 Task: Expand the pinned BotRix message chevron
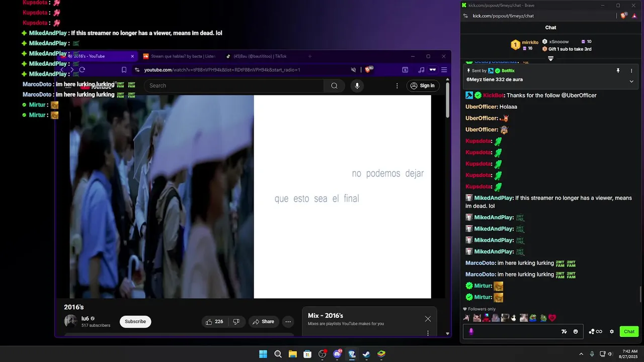(631, 81)
